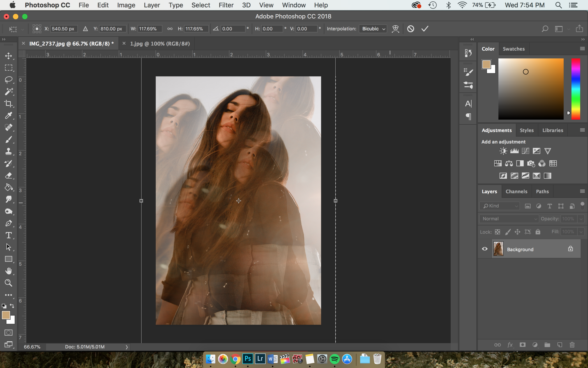This screenshot has height=368, width=588.
Task: Select the Magic Wand tool
Action: coord(8,92)
